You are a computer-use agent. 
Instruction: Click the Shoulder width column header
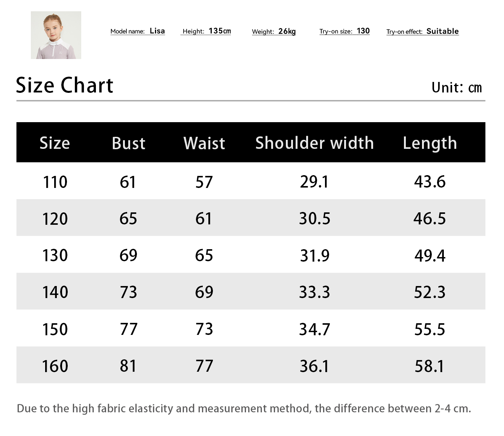[x=314, y=143]
